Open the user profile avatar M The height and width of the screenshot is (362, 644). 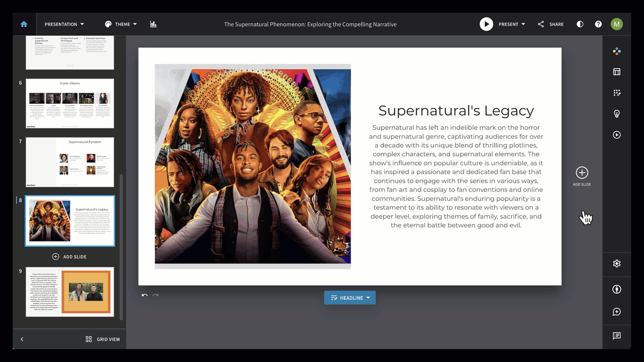click(617, 24)
